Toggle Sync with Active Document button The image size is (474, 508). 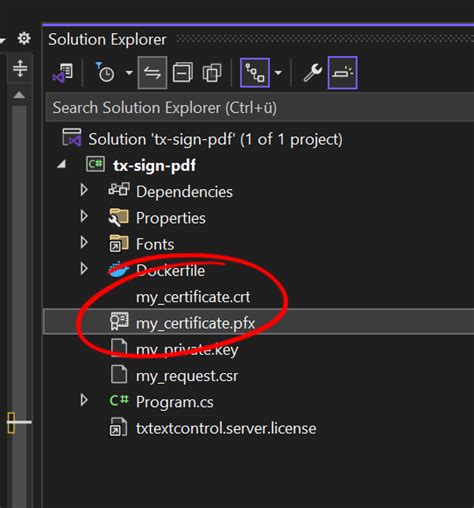pos(152,73)
